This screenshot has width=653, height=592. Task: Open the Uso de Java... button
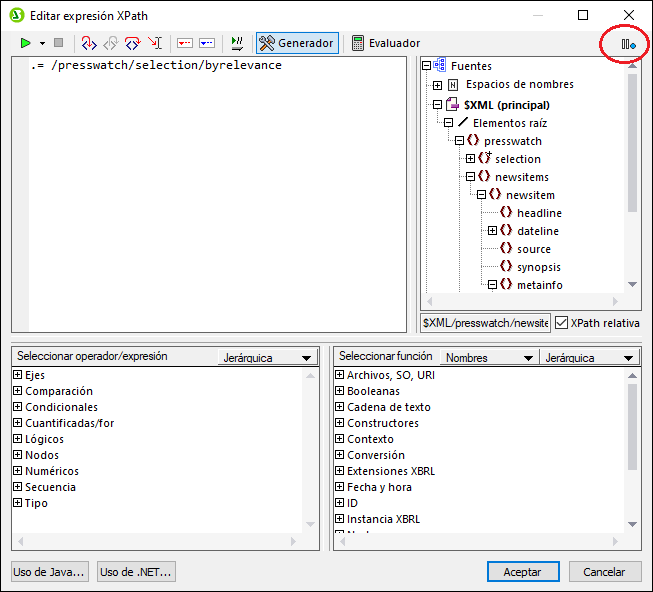click(50, 571)
